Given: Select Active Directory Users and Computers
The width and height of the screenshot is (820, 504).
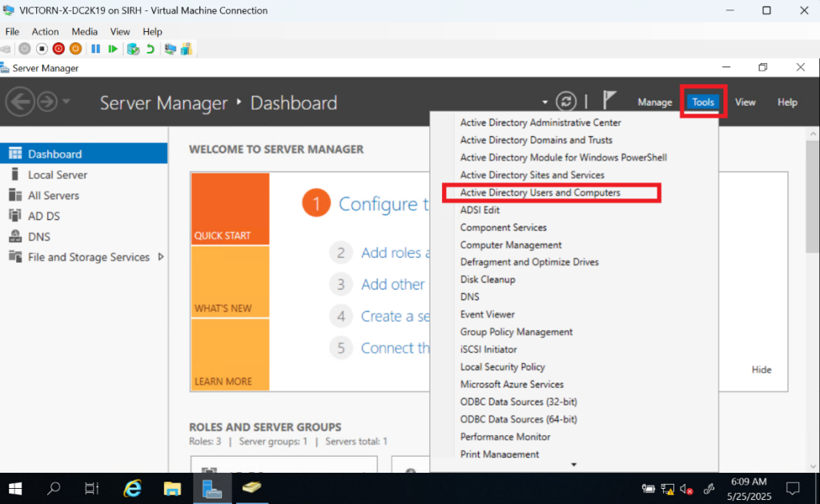Looking at the screenshot, I should pyautogui.click(x=540, y=193).
